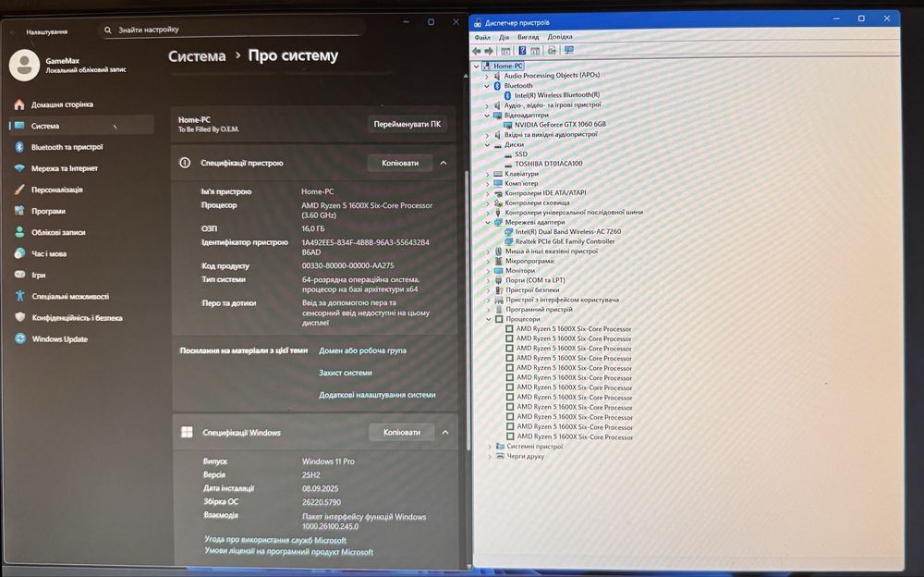Image resolution: width=924 pixels, height=577 pixels.
Task: Select Realtek PCIe GbE Family Controller
Action: [x=565, y=241]
